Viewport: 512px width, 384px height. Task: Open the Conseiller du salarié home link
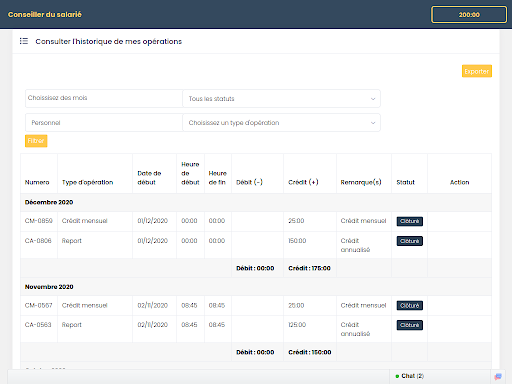point(45,14)
